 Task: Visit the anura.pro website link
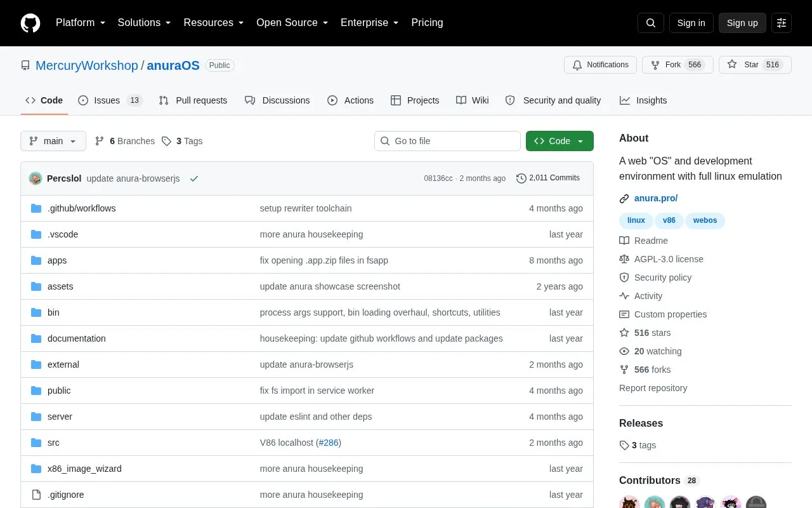656,198
